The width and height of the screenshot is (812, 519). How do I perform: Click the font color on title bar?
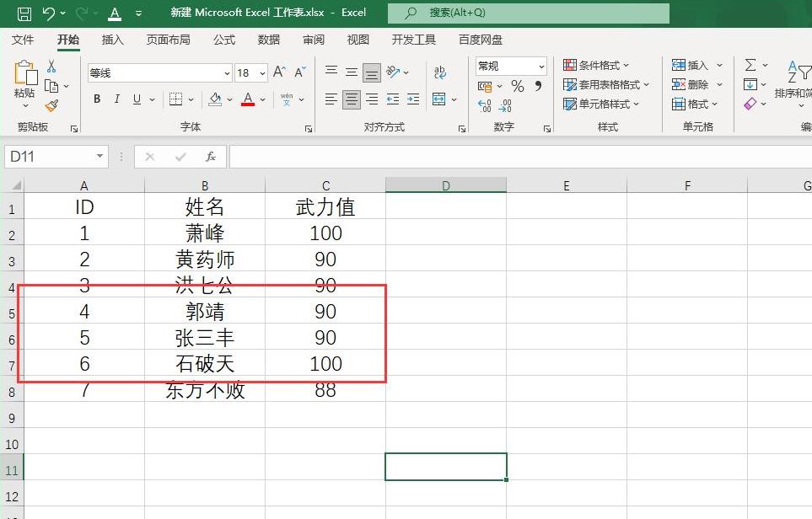point(115,13)
